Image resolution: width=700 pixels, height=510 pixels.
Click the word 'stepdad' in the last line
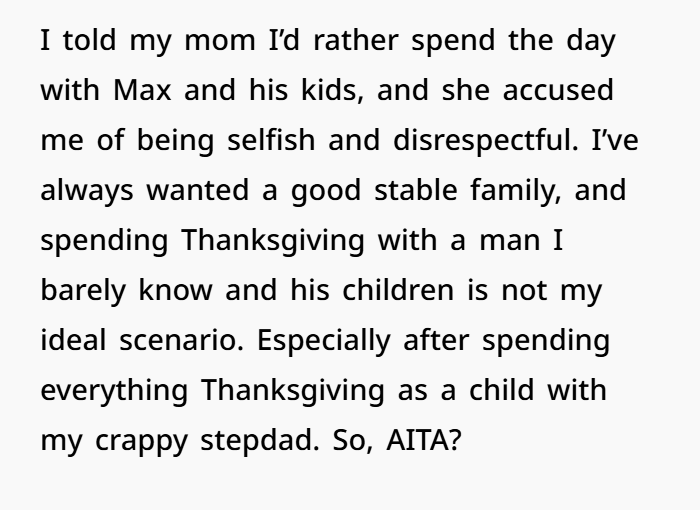260,442
